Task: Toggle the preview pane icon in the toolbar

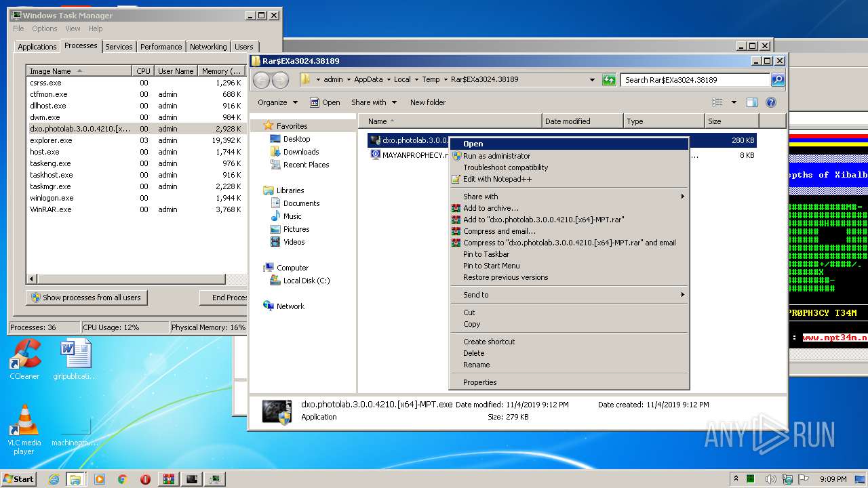Action: coord(751,102)
